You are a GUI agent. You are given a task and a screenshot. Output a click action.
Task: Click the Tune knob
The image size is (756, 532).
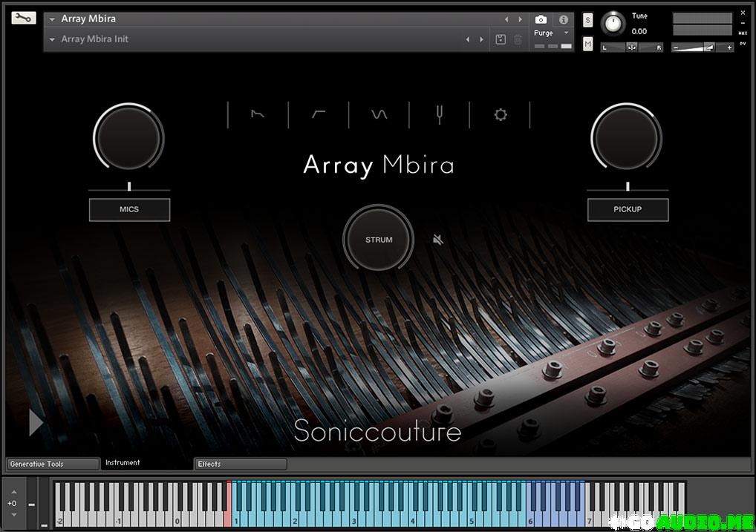click(x=613, y=24)
